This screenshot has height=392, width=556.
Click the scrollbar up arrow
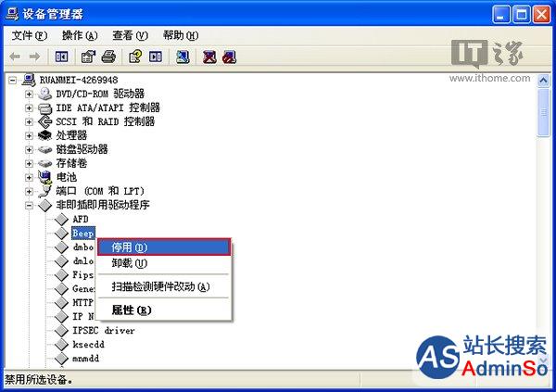click(x=543, y=81)
